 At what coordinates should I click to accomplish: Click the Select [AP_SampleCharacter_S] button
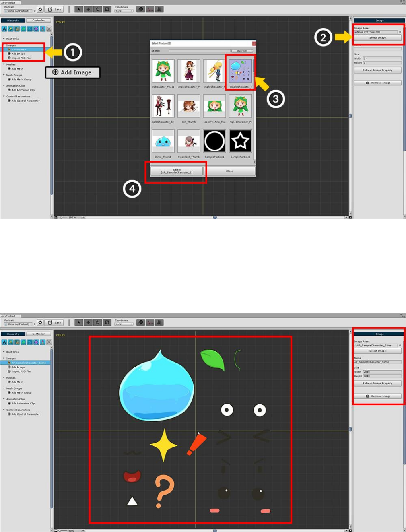[x=177, y=171]
